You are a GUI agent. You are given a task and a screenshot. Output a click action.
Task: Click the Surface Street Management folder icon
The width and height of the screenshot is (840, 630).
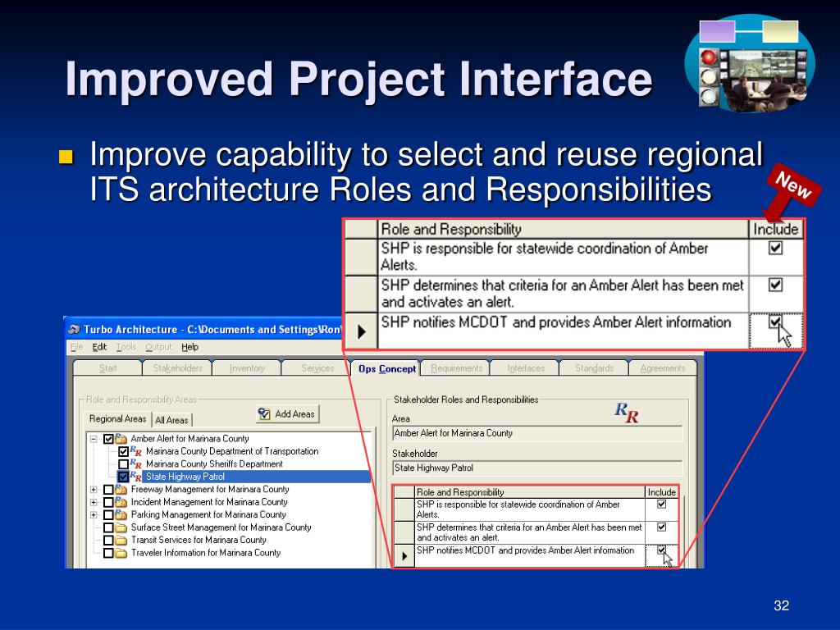pos(121,527)
